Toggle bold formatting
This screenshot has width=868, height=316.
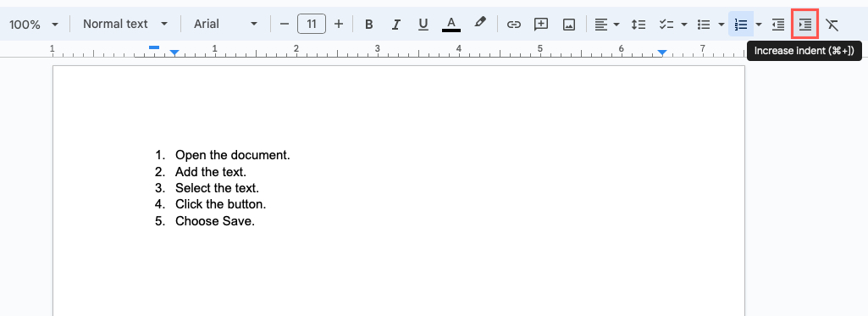tap(369, 25)
